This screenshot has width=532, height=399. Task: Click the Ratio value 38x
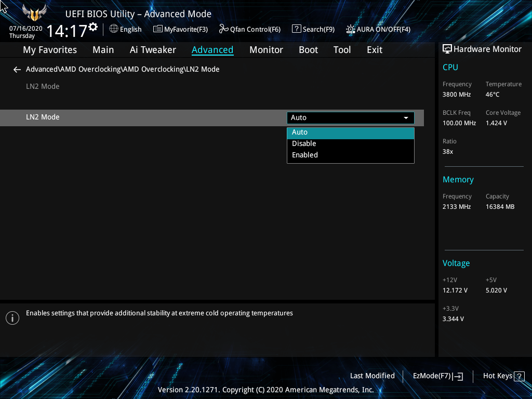(x=447, y=152)
